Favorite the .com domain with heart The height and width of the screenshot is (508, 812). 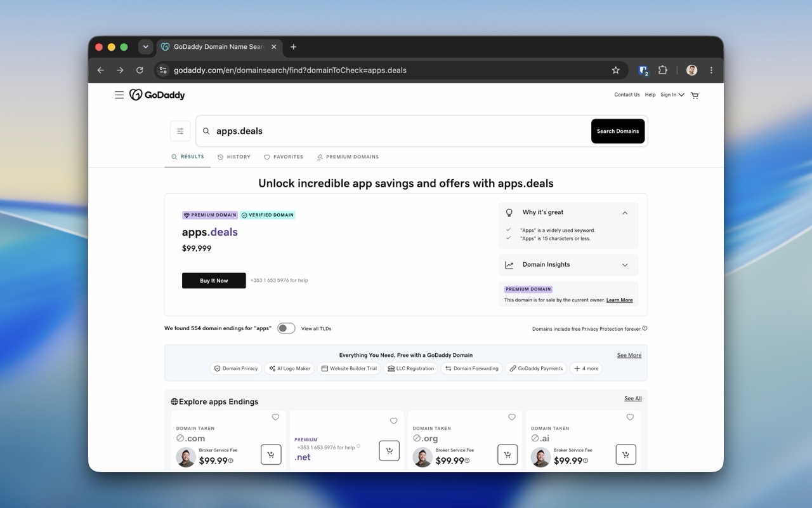275,417
